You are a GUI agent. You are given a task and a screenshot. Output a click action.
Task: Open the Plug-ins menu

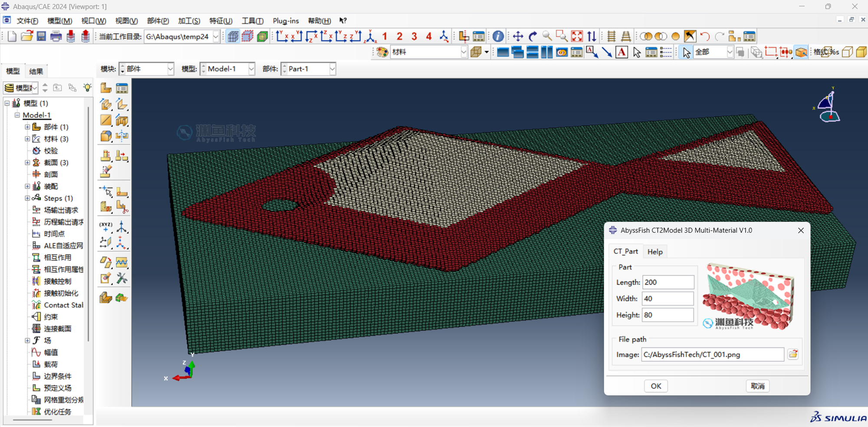coord(286,21)
